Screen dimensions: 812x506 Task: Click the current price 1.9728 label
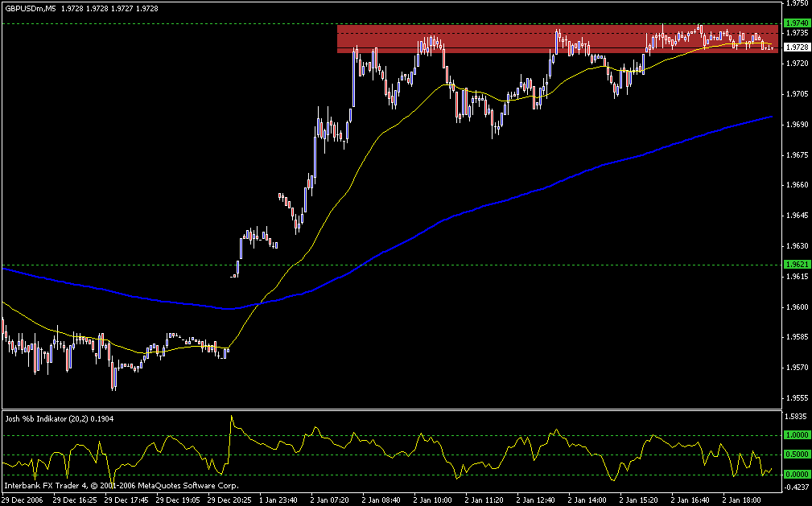tap(797, 47)
